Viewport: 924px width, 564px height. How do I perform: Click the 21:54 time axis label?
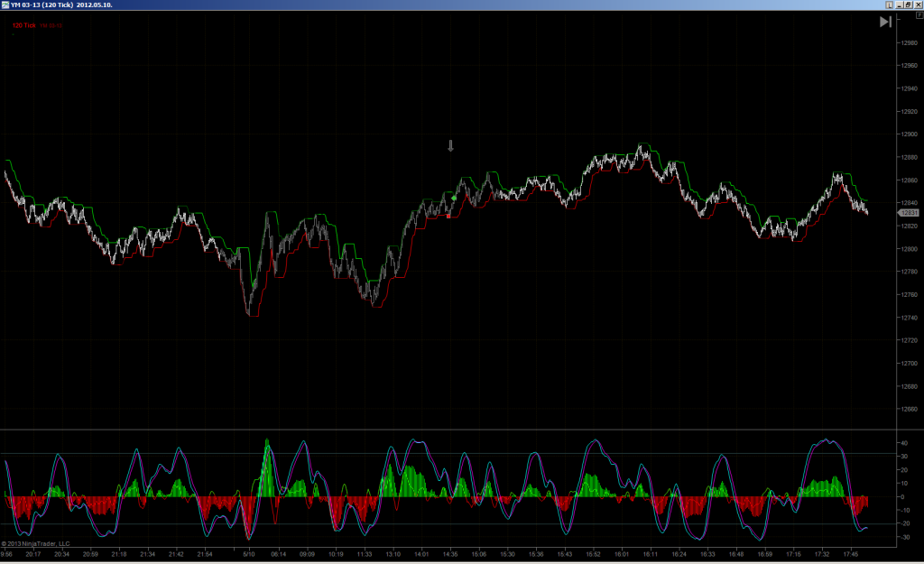205,554
